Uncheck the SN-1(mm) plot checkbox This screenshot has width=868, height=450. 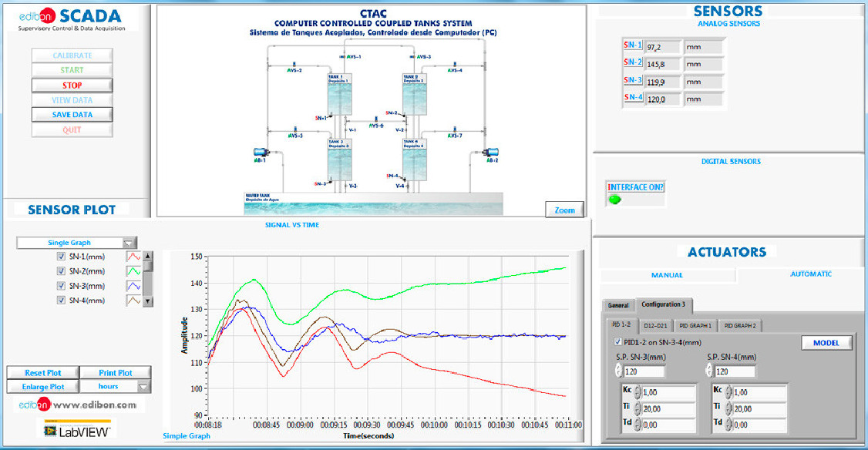coord(61,257)
